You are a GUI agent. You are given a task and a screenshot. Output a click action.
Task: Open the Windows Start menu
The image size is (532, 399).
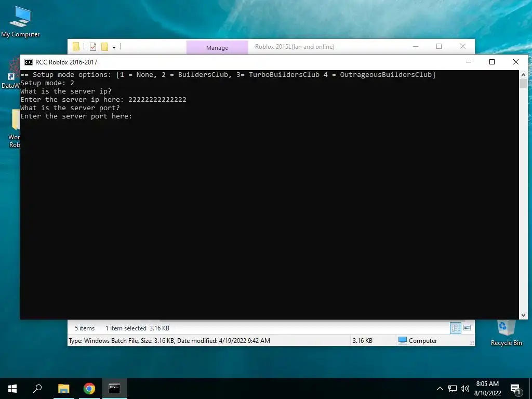(x=12, y=389)
